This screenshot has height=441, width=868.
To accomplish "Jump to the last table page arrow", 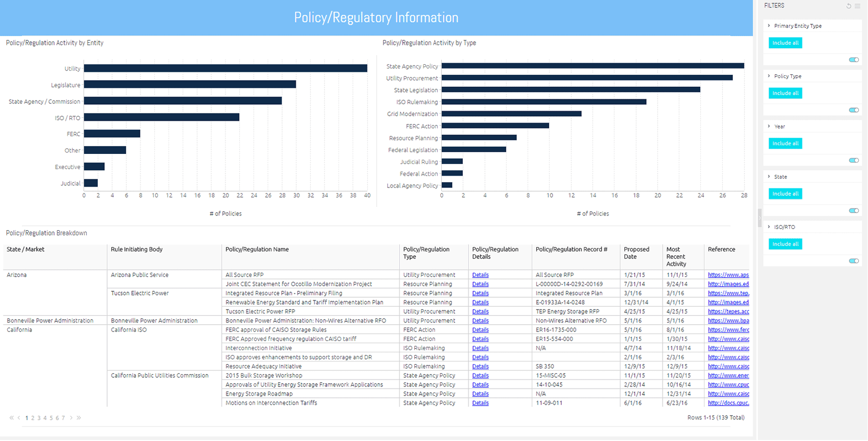I will tap(79, 418).
